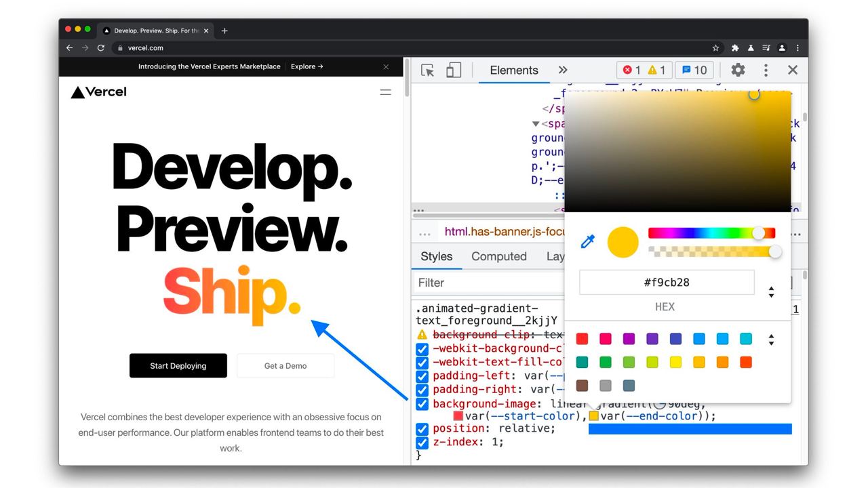This screenshot has width=868, height=488.
Task: Dismiss the Vercel Experts Marketplace banner
Action: (386, 66)
